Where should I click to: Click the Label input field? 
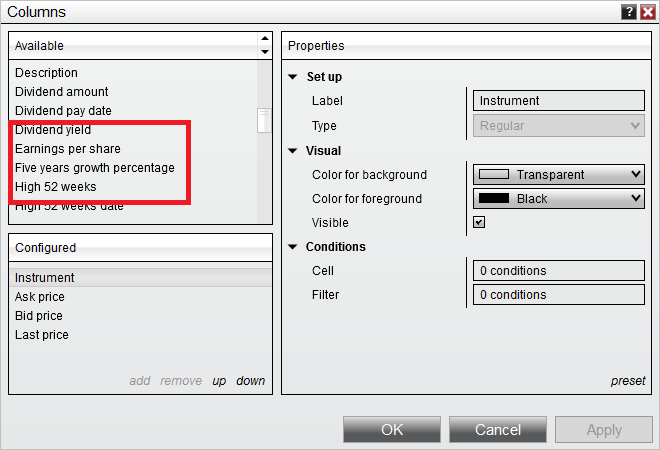558,101
